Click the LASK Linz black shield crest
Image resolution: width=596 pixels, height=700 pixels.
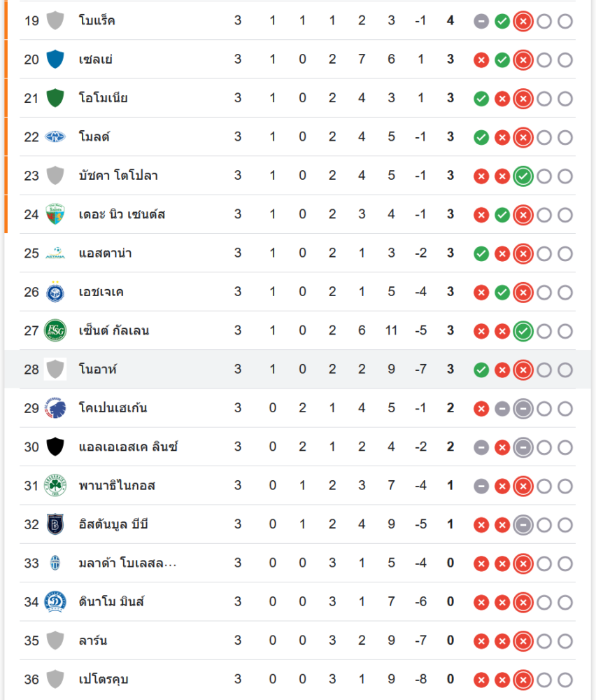click(55, 447)
